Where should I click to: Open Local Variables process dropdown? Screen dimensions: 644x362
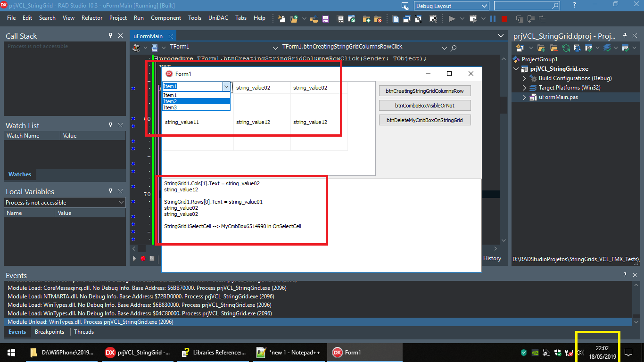121,202
